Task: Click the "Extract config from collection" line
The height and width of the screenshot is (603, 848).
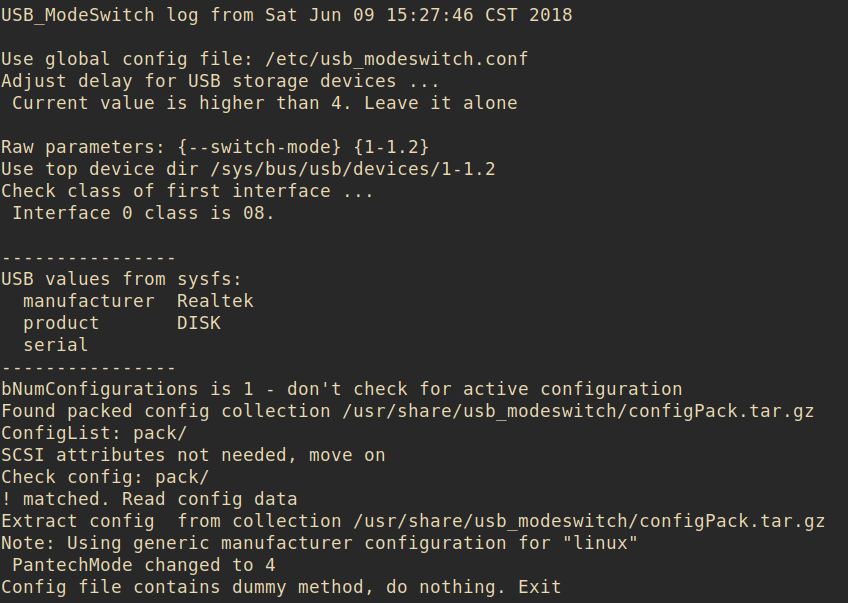Action: [413, 521]
